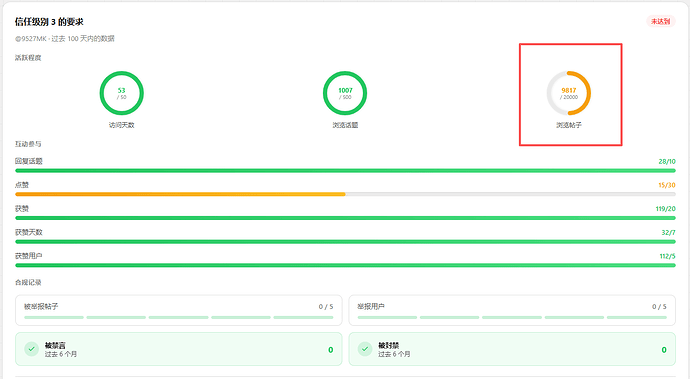Click the value 119/20
690x379 pixels.
click(665, 209)
